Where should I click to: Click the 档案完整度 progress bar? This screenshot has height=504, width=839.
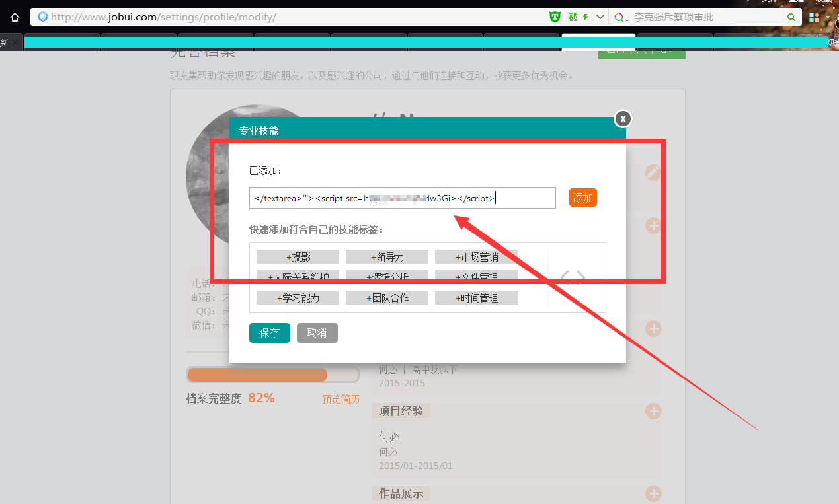[272, 375]
